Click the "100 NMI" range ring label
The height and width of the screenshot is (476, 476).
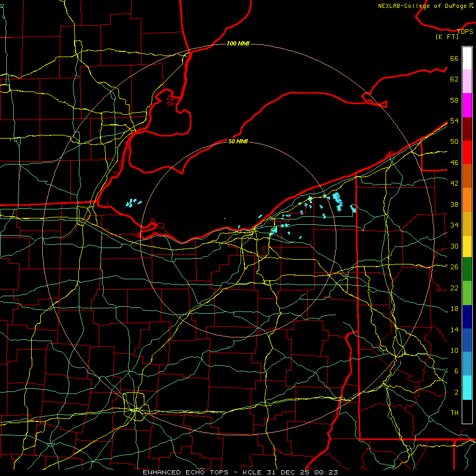click(238, 43)
